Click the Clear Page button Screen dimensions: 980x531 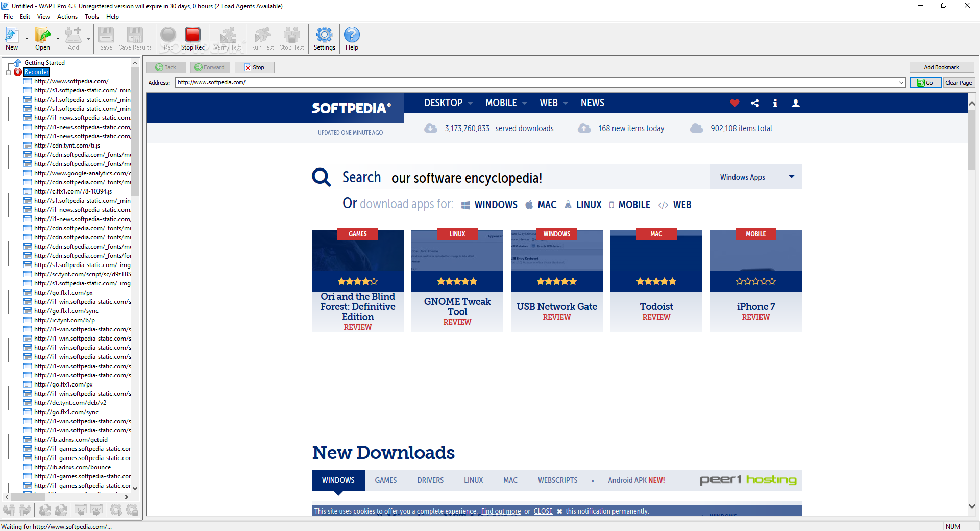click(959, 83)
